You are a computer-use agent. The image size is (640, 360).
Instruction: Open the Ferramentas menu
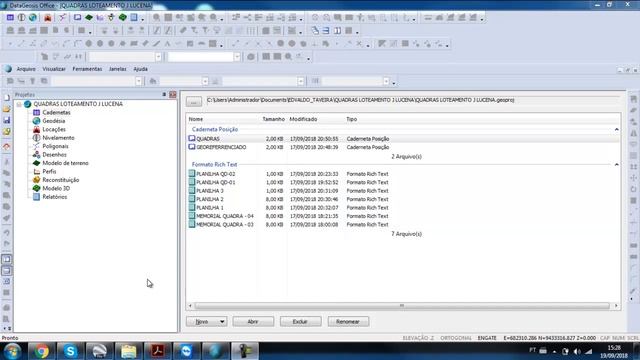coord(87,69)
